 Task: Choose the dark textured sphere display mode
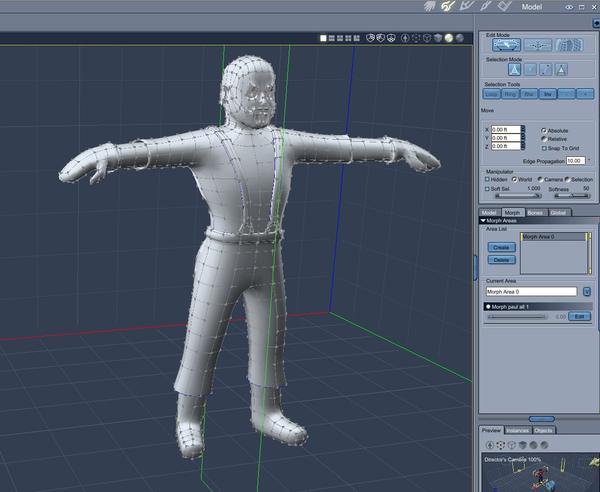460,38
